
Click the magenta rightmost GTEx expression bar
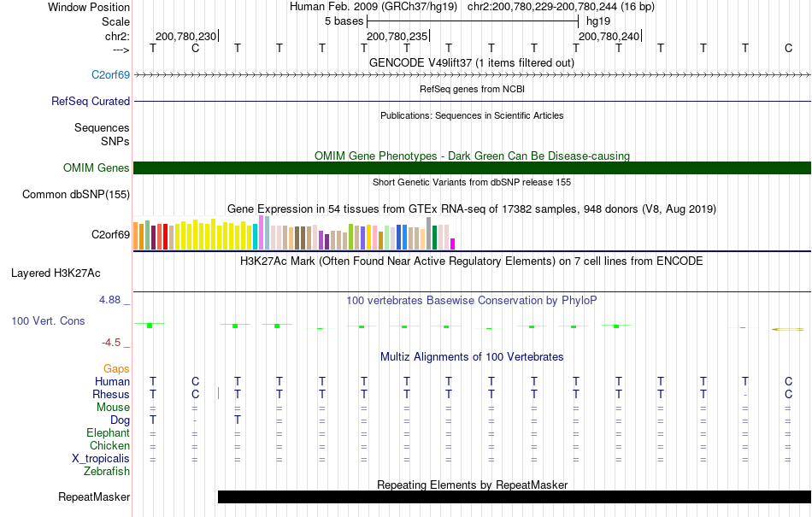[453, 244]
